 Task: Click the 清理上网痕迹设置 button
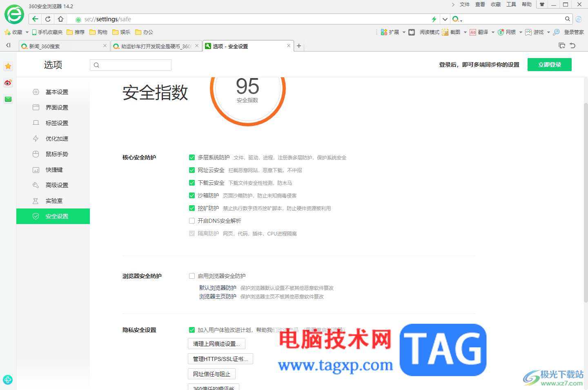point(216,344)
